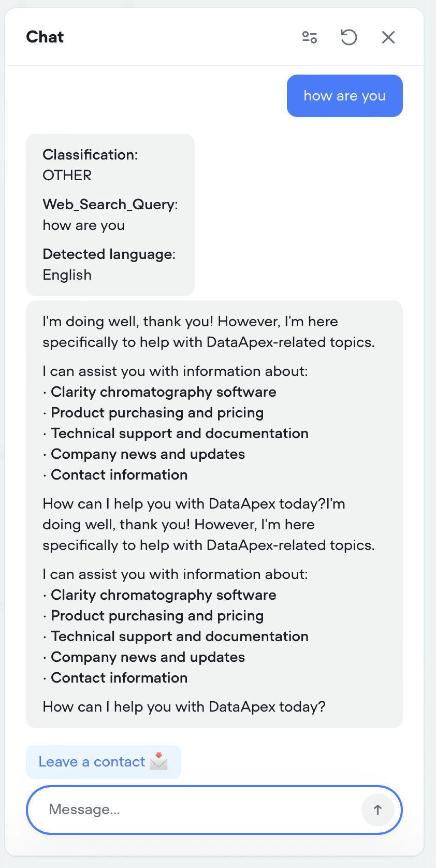Select the OTHER classification value

click(x=67, y=176)
